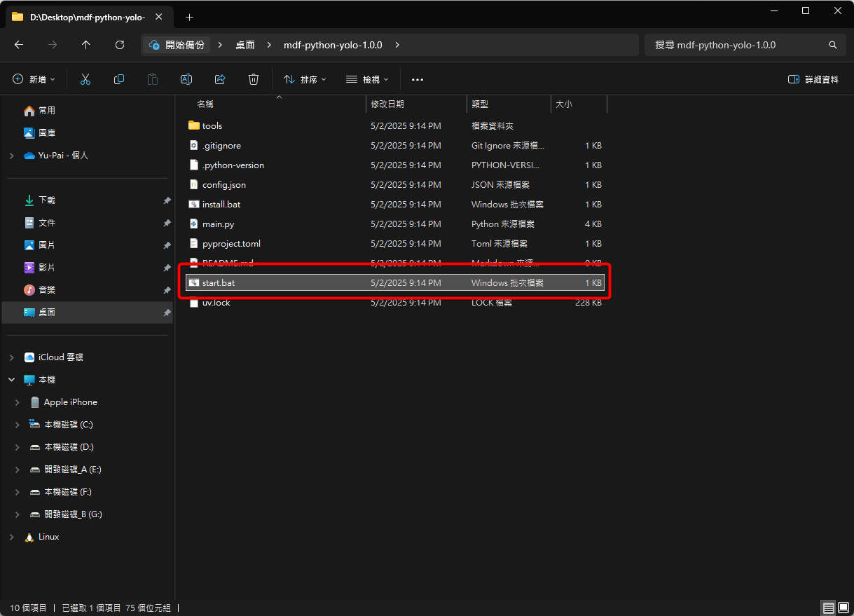Add a new tab with plus button
The height and width of the screenshot is (616, 854).
(189, 17)
